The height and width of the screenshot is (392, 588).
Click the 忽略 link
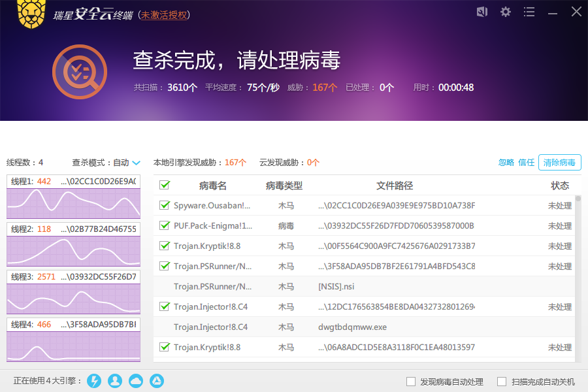[x=506, y=163]
